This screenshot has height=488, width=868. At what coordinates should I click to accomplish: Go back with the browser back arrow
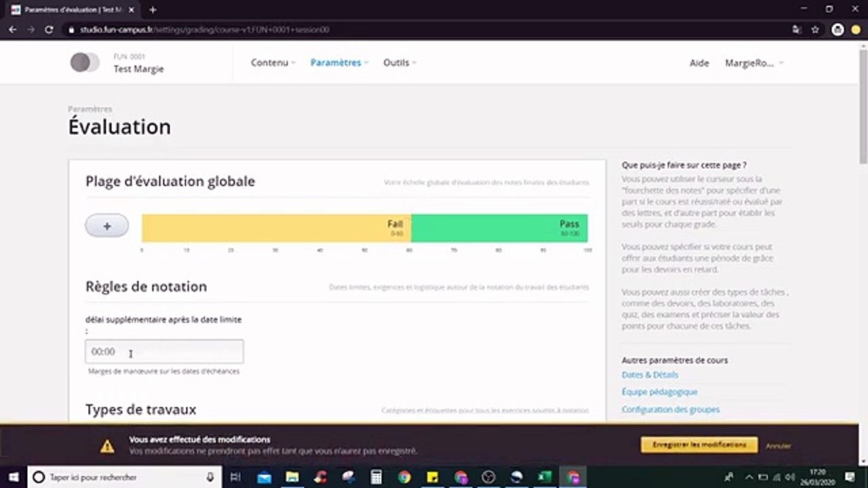[x=12, y=30]
